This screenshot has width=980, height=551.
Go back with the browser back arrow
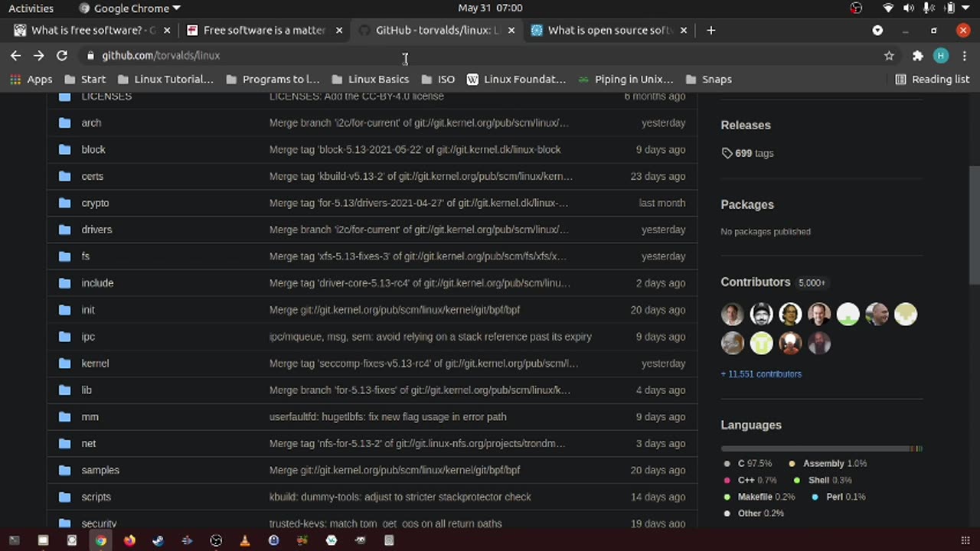[x=15, y=55]
